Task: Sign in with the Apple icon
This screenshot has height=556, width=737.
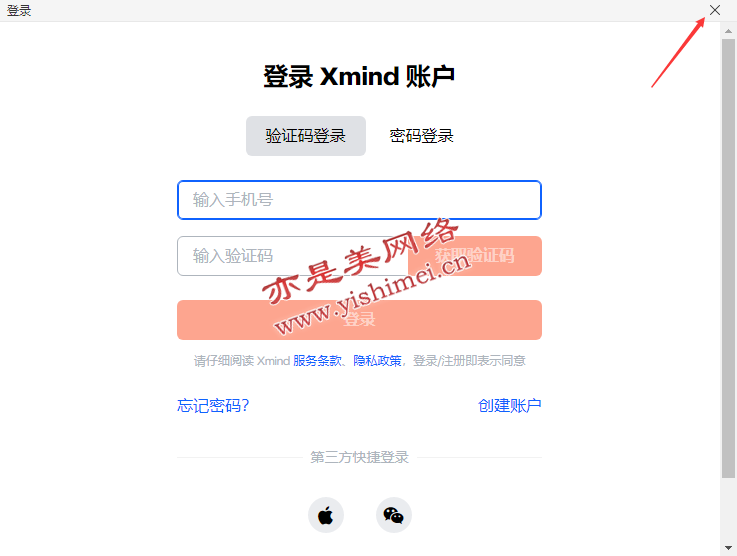Action: [x=326, y=515]
